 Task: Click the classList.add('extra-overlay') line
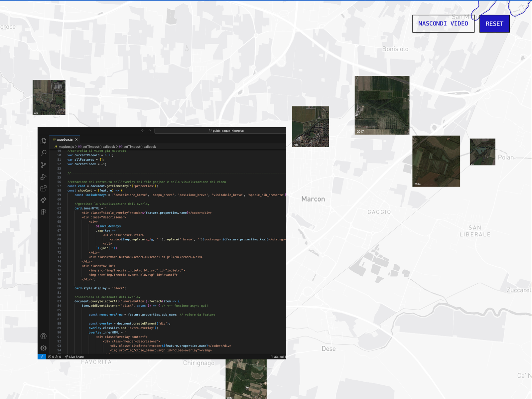point(123,328)
